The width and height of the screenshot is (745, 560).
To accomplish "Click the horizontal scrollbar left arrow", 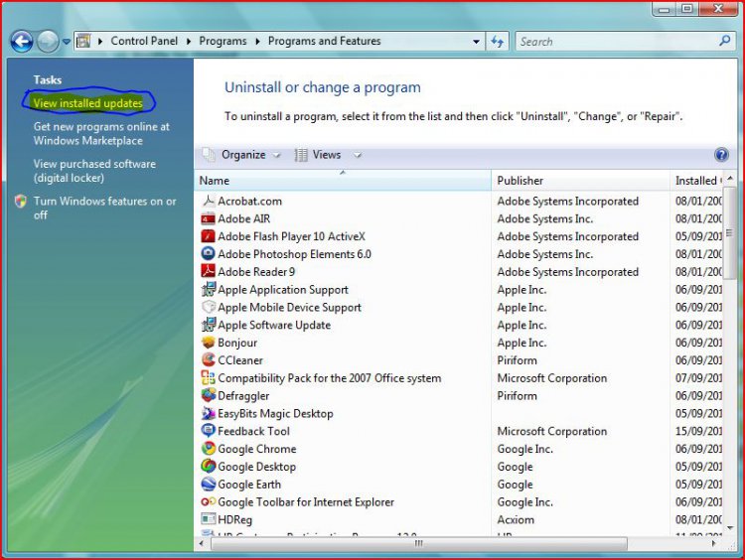I will point(202,543).
